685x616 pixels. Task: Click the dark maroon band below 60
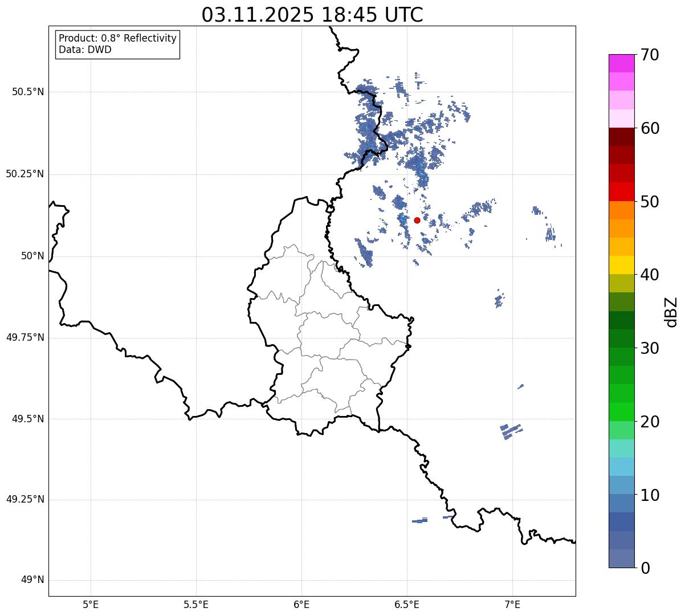point(618,137)
